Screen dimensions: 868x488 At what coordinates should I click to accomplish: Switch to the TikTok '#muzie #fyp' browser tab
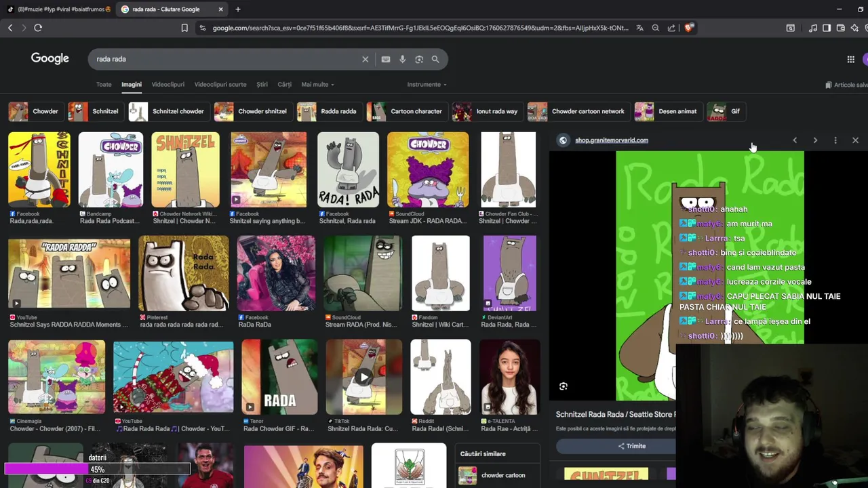pos(58,9)
